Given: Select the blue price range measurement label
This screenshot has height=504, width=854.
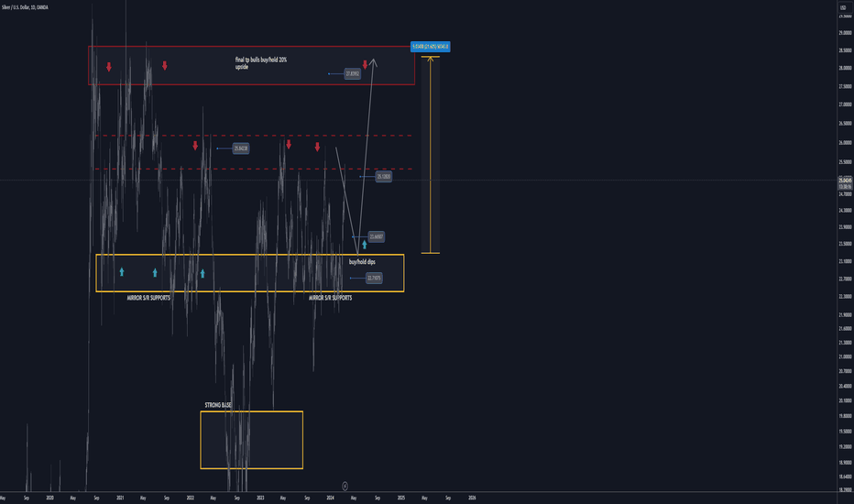Looking at the screenshot, I should point(431,47).
